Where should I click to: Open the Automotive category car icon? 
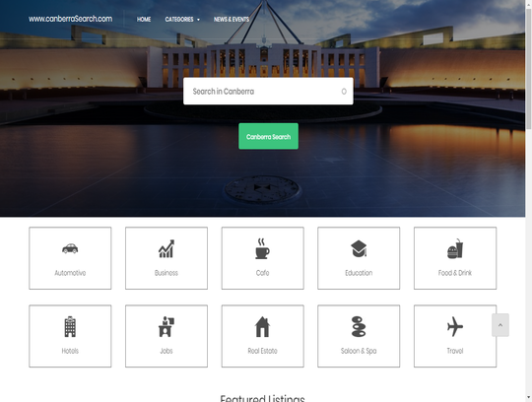point(70,248)
